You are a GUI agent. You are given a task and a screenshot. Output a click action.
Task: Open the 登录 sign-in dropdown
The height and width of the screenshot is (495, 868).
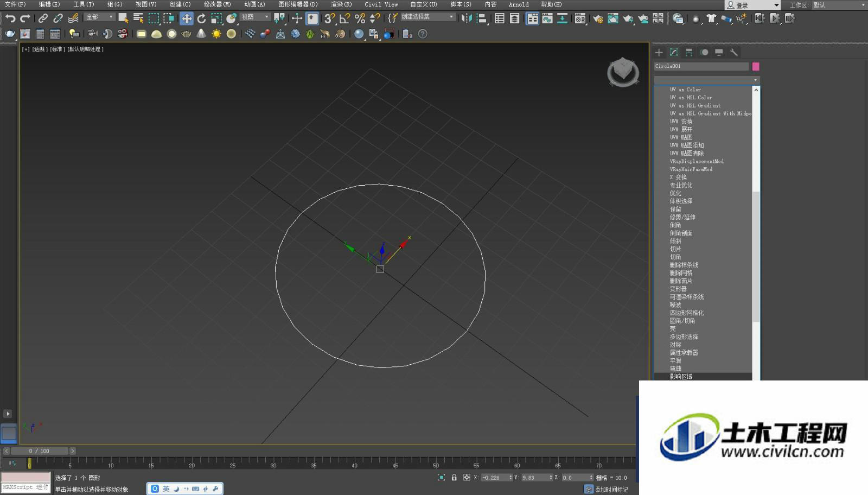pyautogui.click(x=752, y=5)
